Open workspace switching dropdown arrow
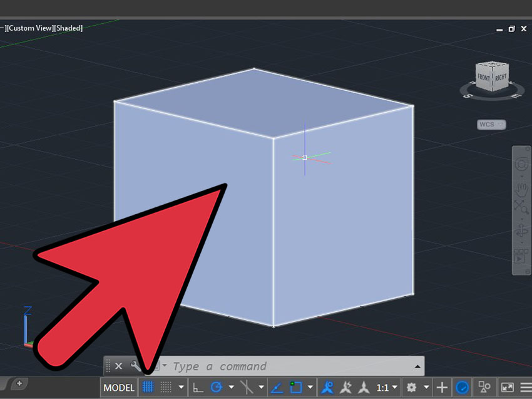 click(426, 387)
